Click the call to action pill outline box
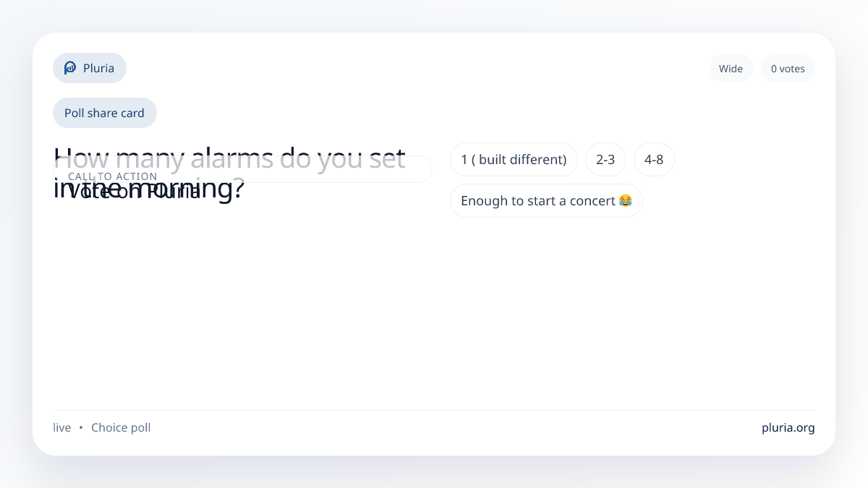 [x=325, y=169]
